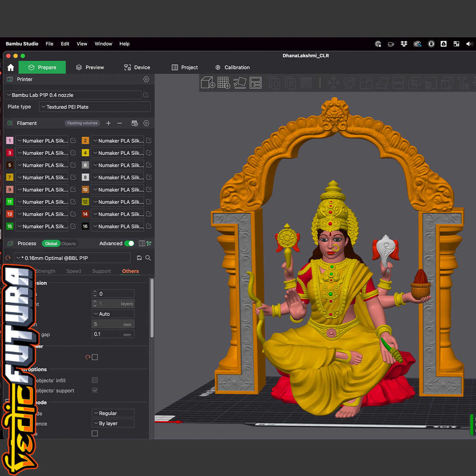Viewport: 476px width, 476px height.
Task: Open the Window menu
Action: coord(103,44)
